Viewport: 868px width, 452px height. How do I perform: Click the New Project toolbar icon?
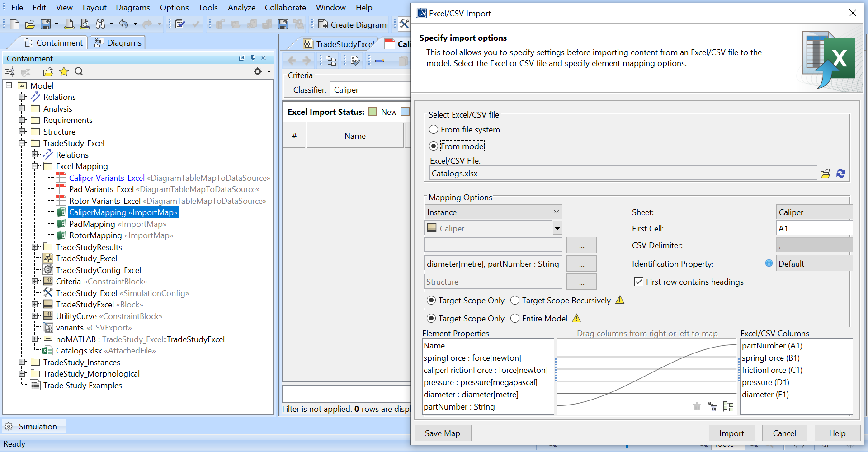pos(14,24)
